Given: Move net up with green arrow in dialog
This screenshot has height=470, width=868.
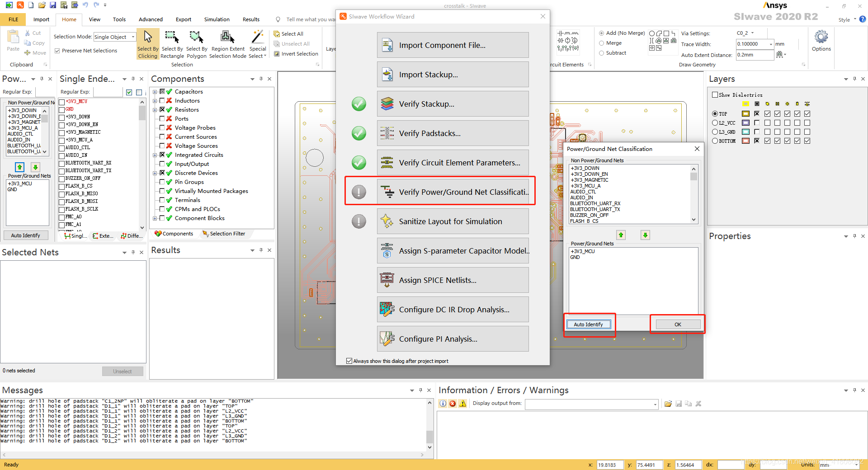Looking at the screenshot, I should [621, 235].
